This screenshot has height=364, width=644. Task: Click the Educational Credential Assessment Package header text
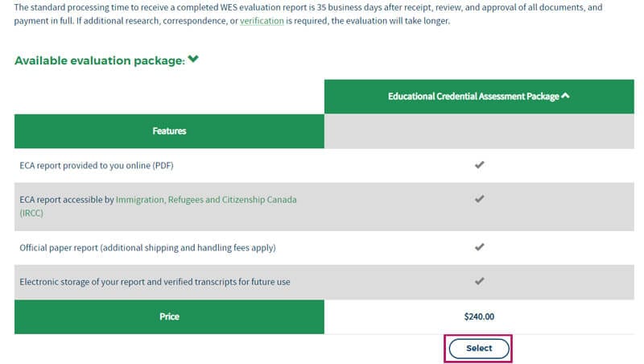pos(473,96)
